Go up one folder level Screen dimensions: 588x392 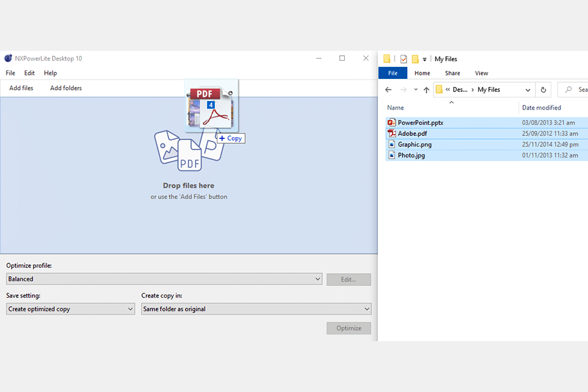(x=426, y=90)
